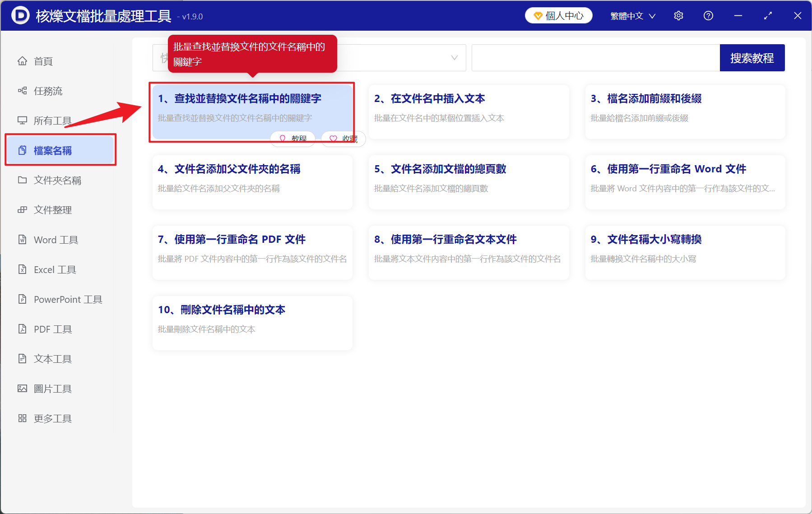The width and height of the screenshot is (812, 514).
Task: Open the 首頁 home section
Action: click(43, 61)
